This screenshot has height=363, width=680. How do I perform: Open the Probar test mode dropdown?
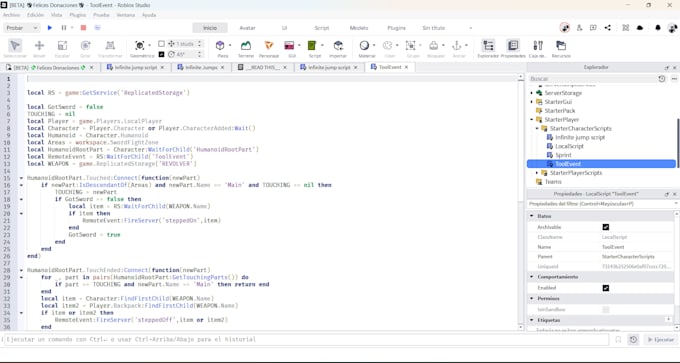point(22,28)
